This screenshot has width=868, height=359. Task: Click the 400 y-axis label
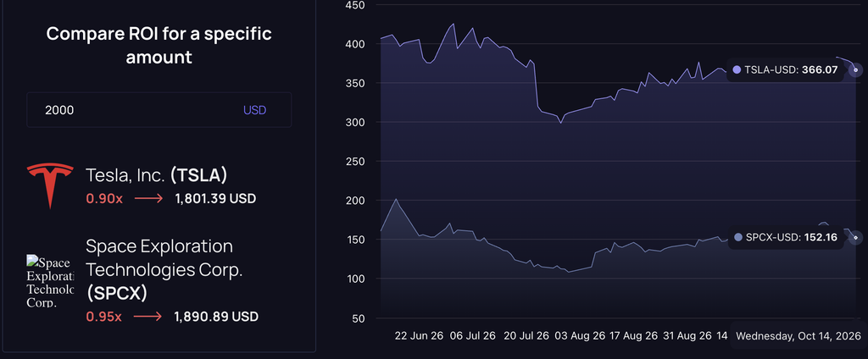tap(354, 44)
